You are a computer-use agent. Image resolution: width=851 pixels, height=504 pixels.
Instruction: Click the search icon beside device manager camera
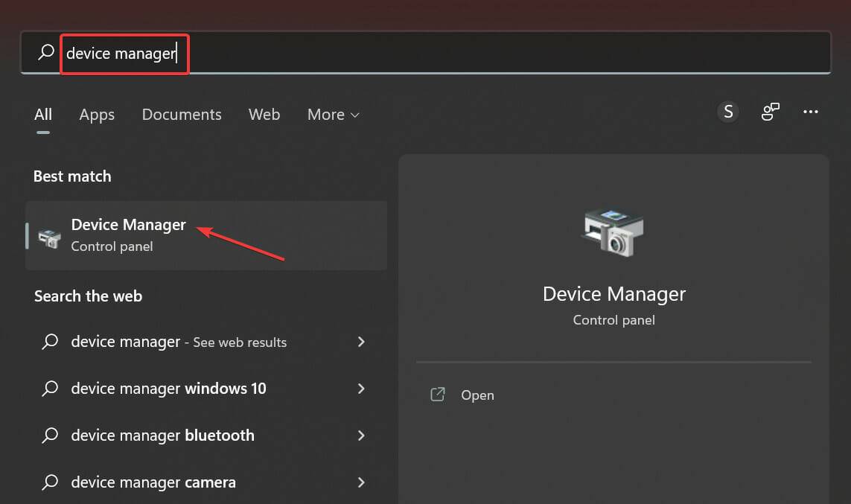pyautogui.click(x=50, y=482)
